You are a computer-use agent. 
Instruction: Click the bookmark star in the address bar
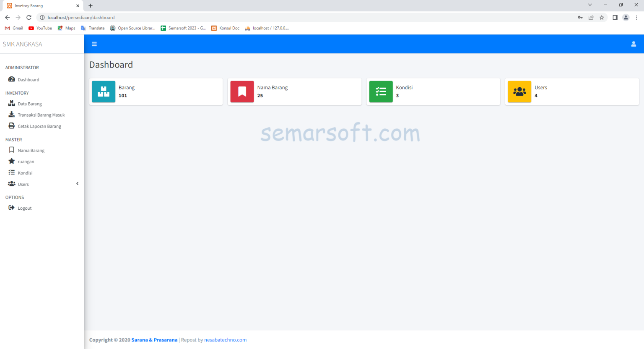pos(602,18)
